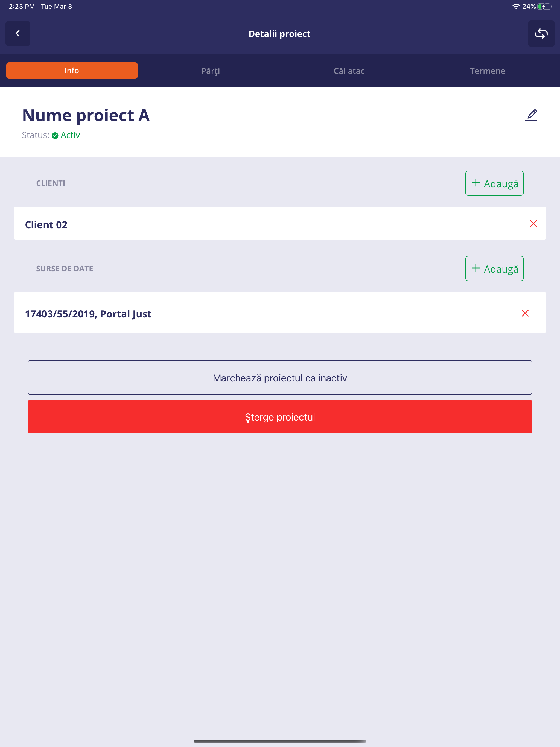Viewport: 560px width, 747px height.
Task: Tap green Activ status checkmark icon
Action: click(55, 135)
